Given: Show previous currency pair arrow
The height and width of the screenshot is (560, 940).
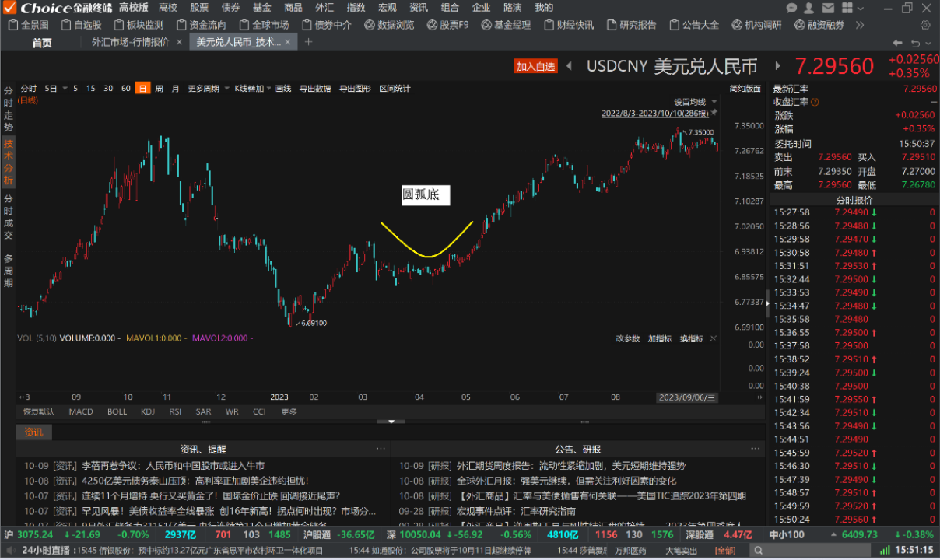Looking at the screenshot, I should (569, 66).
